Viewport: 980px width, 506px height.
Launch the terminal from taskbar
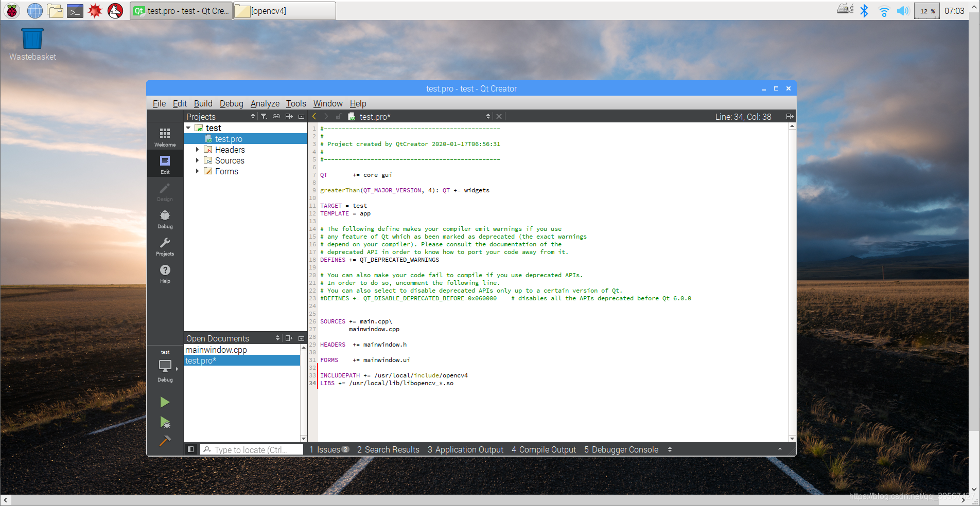tap(75, 10)
